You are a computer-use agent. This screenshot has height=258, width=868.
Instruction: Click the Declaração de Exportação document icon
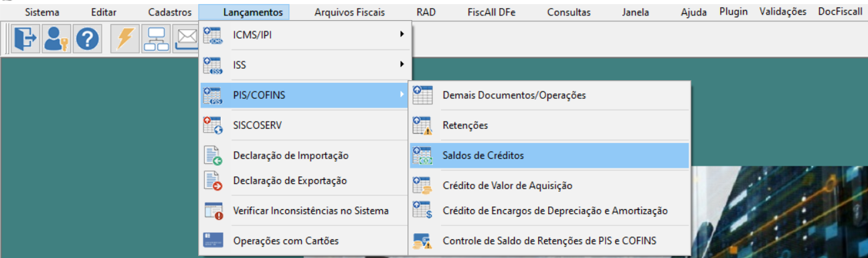(x=213, y=180)
